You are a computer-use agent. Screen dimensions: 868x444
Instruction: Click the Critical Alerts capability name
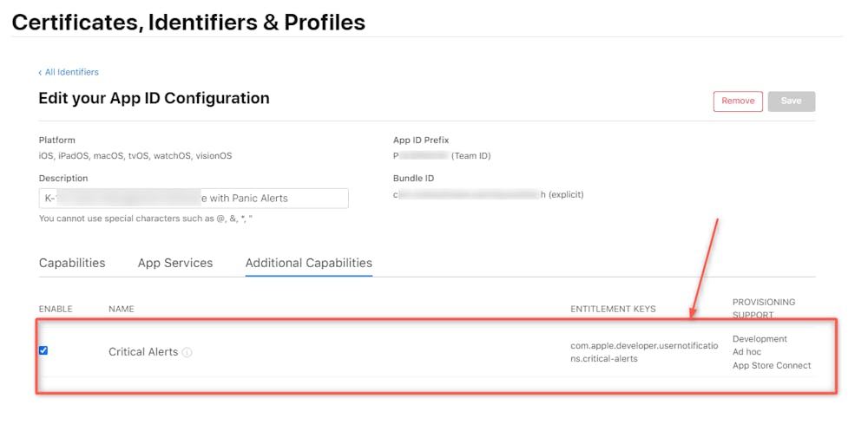(143, 352)
